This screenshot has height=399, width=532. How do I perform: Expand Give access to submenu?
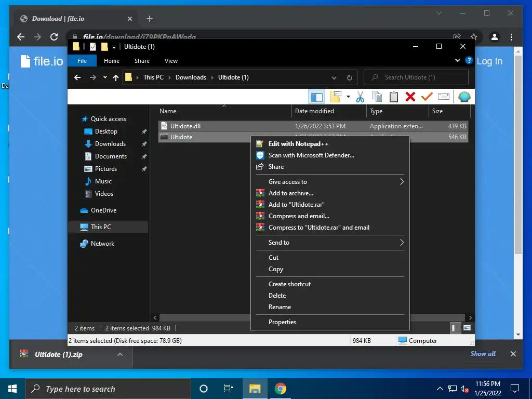[330, 182]
